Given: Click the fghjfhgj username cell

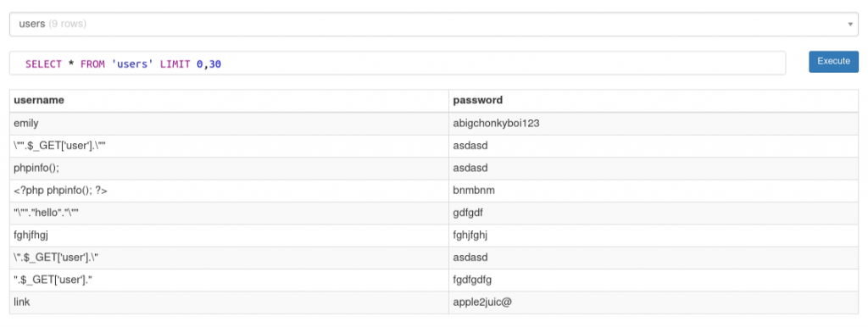Looking at the screenshot, I should tap(229, 236).
